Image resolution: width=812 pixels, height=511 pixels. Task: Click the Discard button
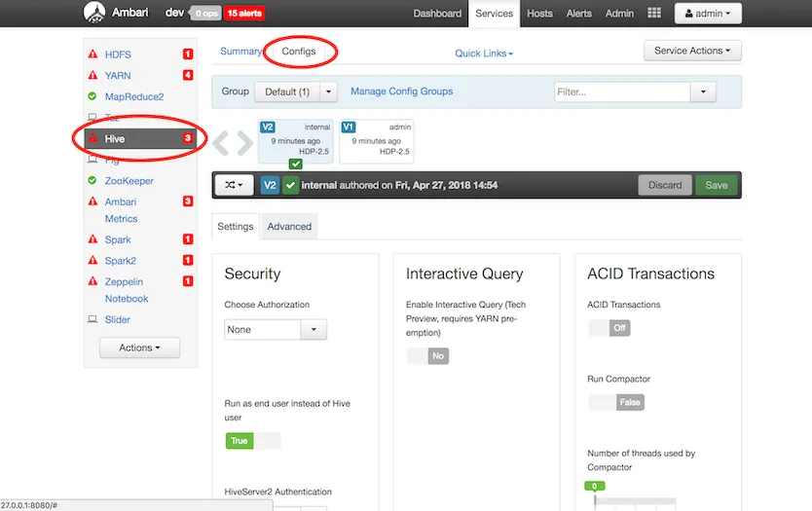(665, 185)
